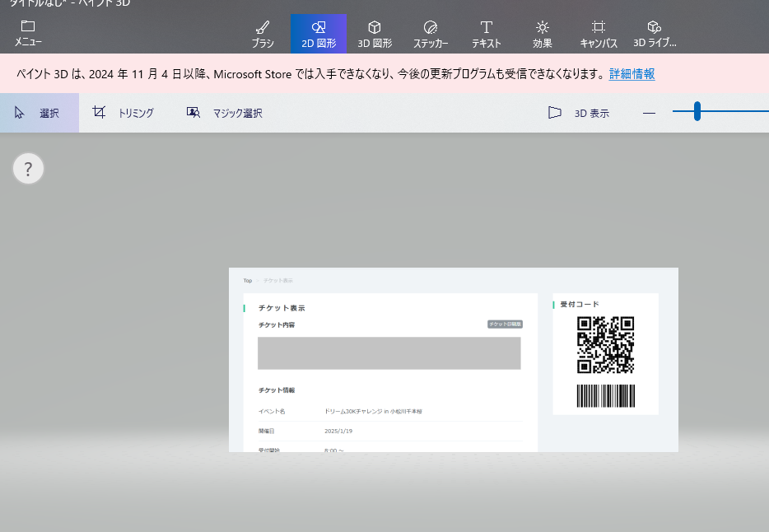The height and width of the screenshot is (532, 769).
Task: Follow the 詳細情報 link
Action: click(x=632, y=74)
